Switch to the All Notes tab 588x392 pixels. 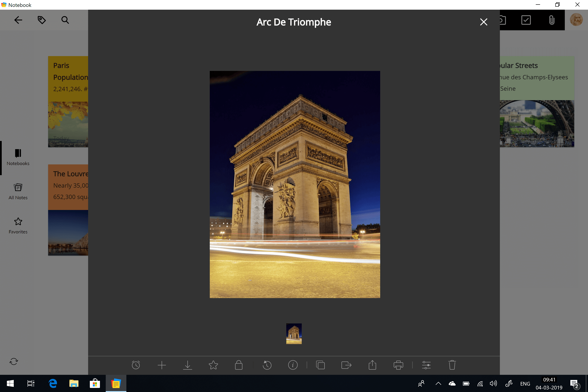[18, 191]
